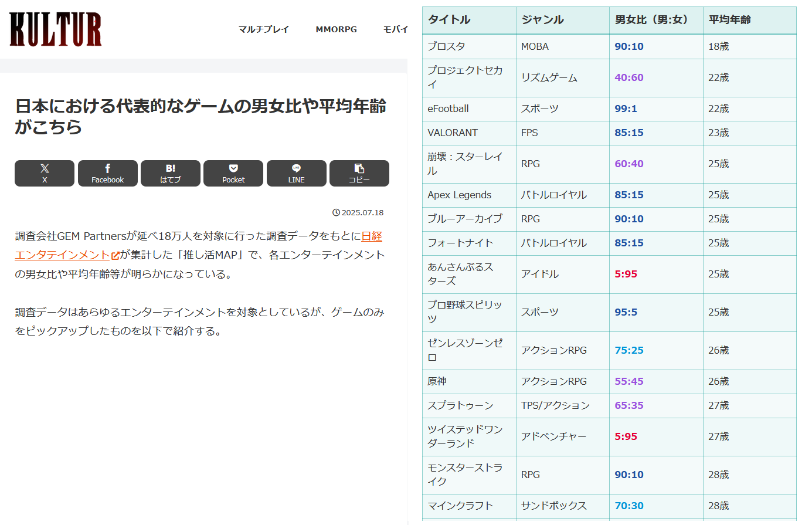Click the 95:5 ratio value
Screen dimensions: 812x525
(x=626, y=312)
